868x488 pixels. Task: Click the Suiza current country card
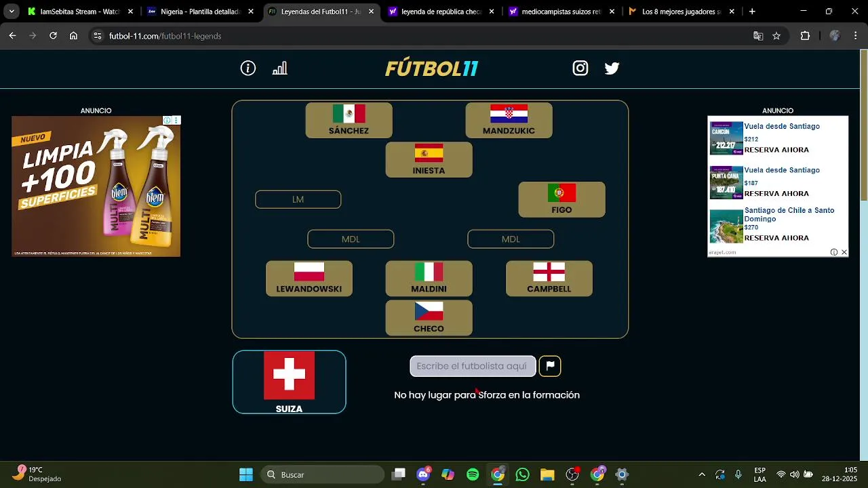click(x=289, y=382)
